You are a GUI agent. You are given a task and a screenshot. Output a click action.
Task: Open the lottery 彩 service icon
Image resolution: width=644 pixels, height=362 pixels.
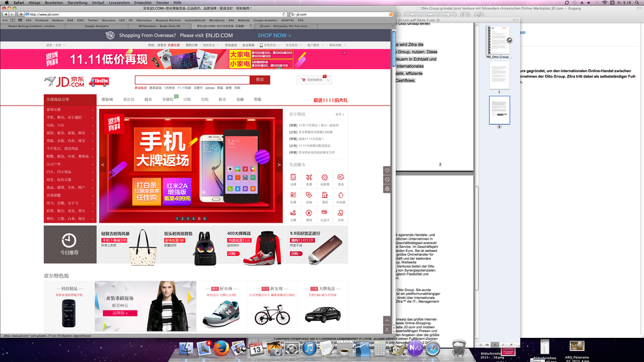point(293,195)
